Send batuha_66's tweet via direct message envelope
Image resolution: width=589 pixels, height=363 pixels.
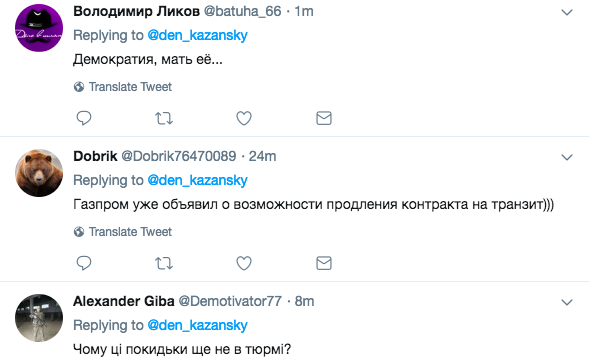click(x=324, y=118)
